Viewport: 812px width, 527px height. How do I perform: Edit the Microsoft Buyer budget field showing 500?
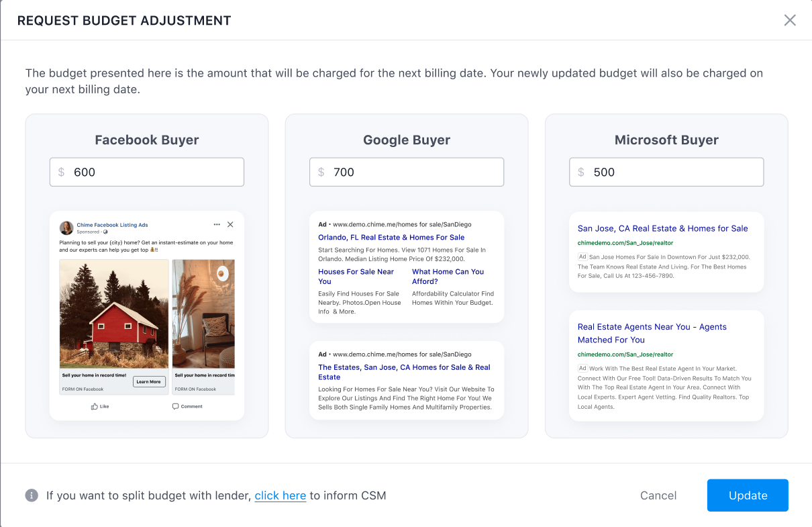pos(666,172)
